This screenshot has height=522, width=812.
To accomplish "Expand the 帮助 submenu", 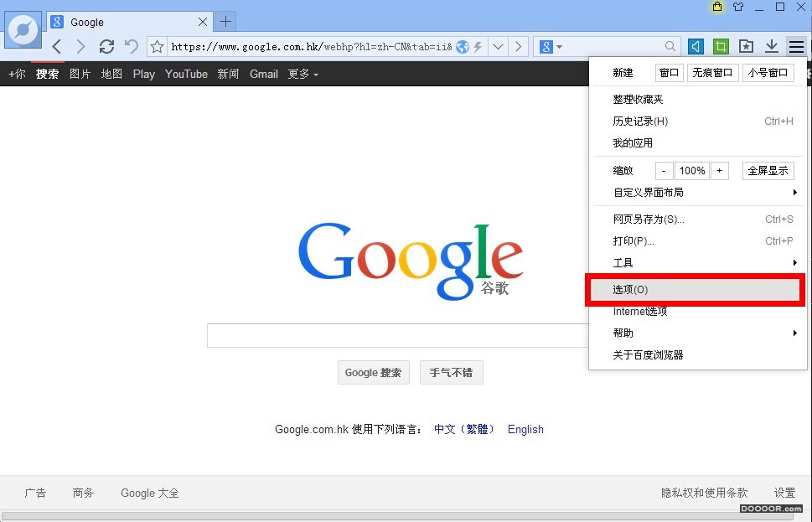I will pos(698,333).
